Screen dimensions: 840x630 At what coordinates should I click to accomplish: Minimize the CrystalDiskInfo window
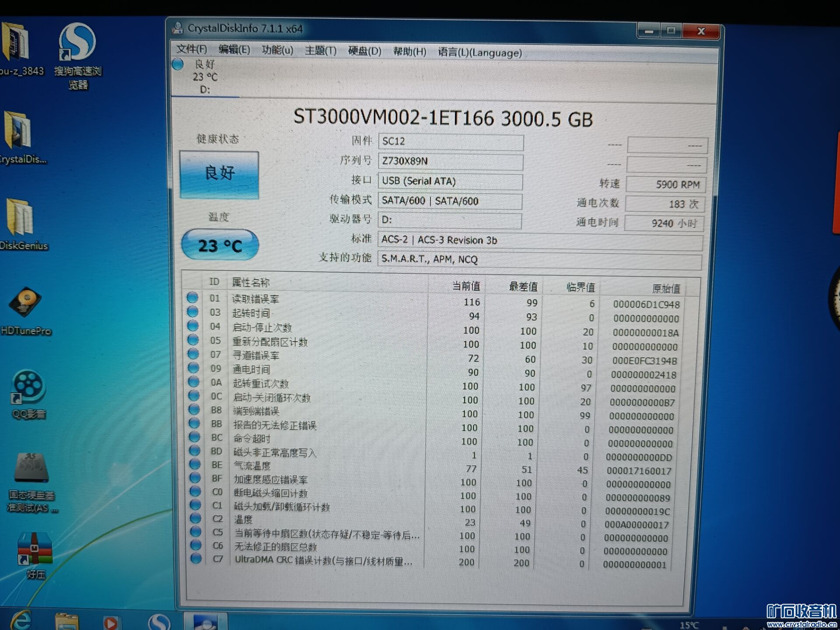648,31
